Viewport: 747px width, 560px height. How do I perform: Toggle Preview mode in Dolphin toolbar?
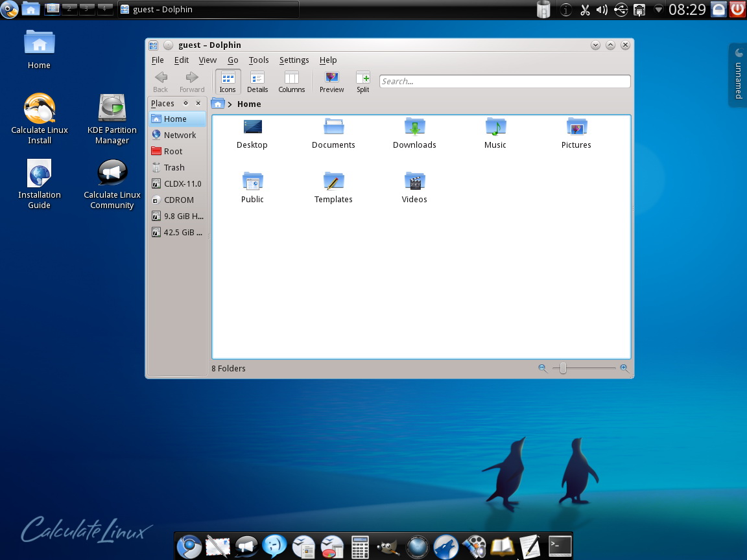[x=331, y=81]
